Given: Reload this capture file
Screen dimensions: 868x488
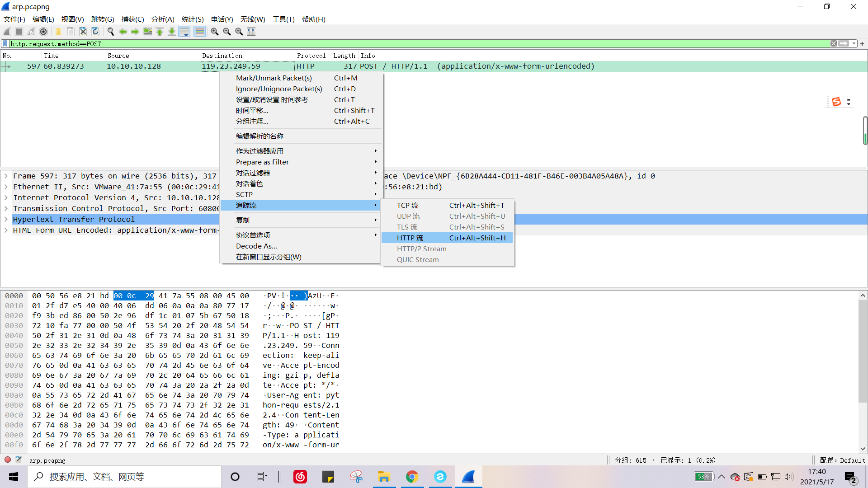Looking at the screenshot, I should coord(95,32).
